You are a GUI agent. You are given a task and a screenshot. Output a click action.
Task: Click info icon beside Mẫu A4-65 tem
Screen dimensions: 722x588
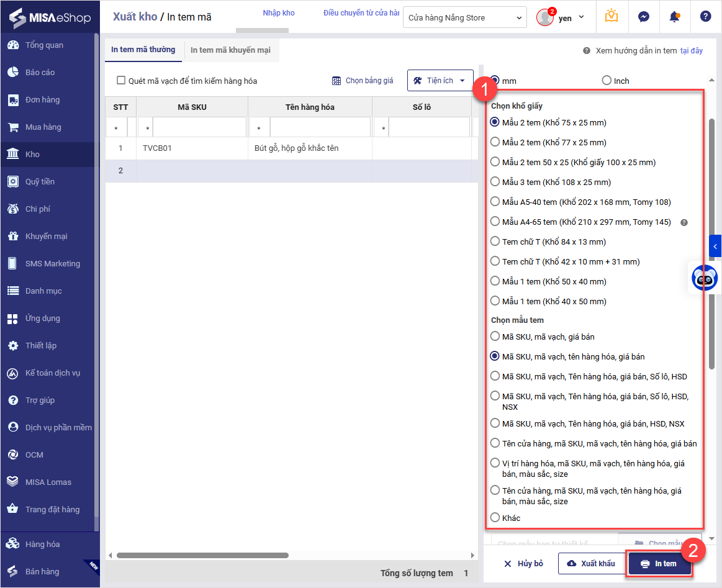pos(684,222)
